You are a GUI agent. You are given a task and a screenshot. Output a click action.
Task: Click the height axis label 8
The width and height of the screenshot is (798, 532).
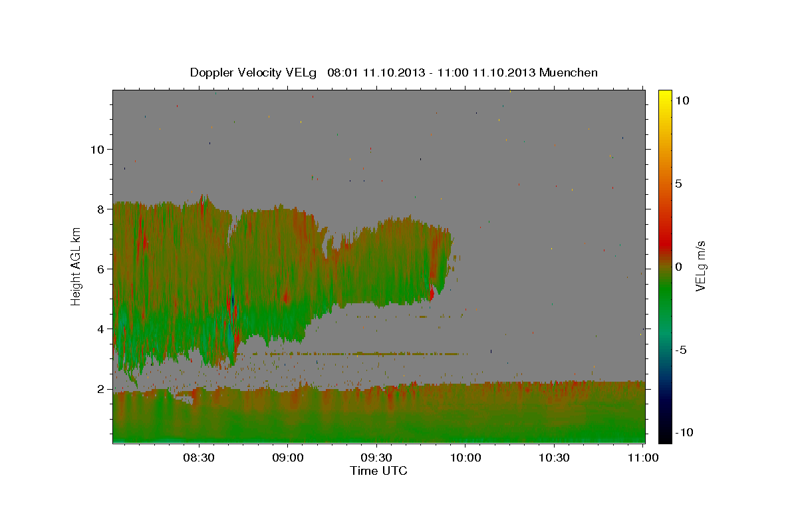click(x=100, y=209)
